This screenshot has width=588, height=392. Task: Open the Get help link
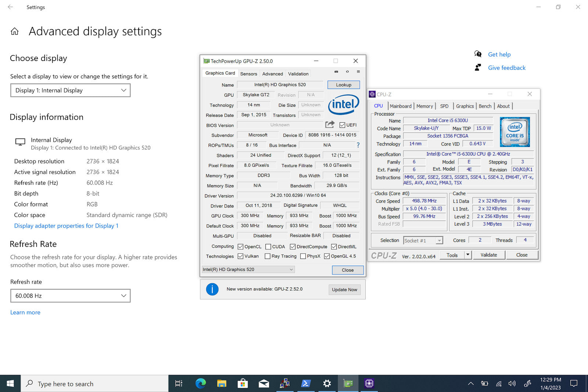[499, 54]
